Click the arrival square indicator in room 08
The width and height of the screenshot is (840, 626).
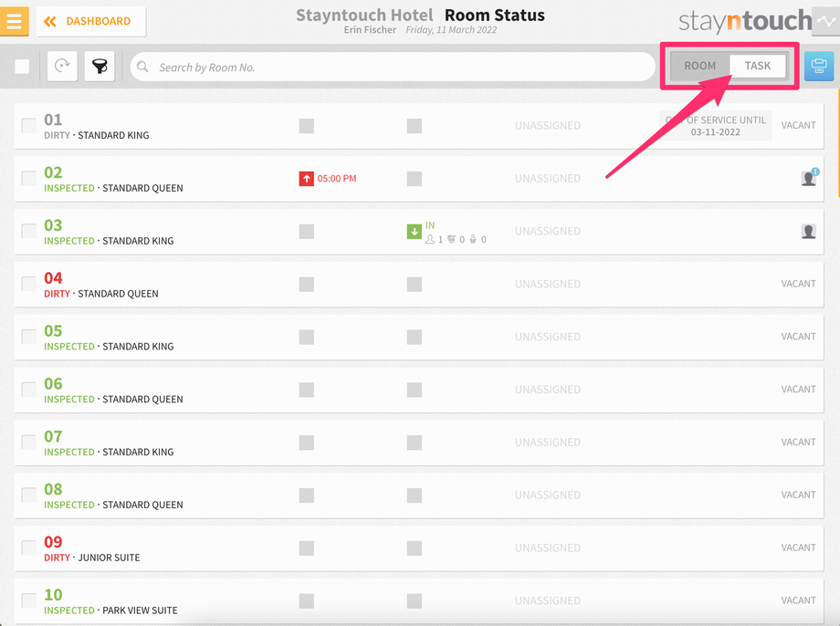pyautogui.click(x=415, y=495)
